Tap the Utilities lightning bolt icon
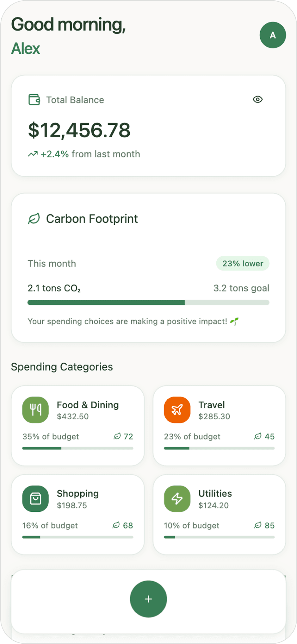Viewport: 297px width, 644px height. 177,499
